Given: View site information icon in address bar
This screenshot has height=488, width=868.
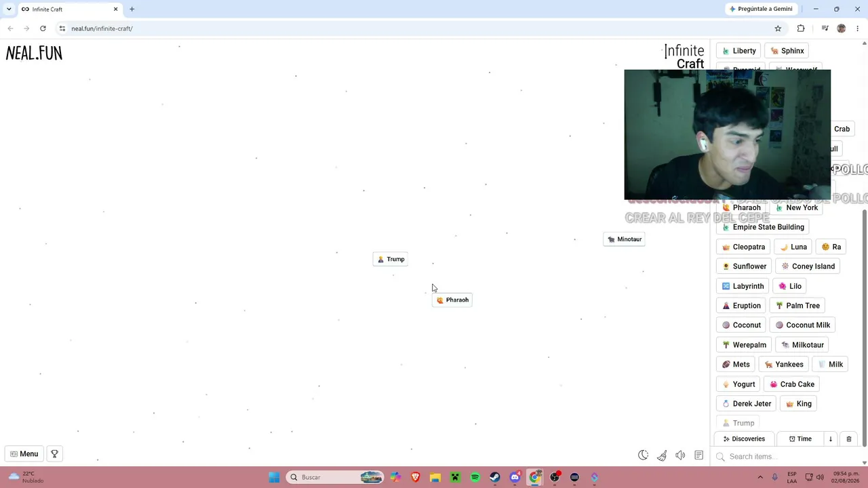Looking at the screenshot, I should [62, 28].
